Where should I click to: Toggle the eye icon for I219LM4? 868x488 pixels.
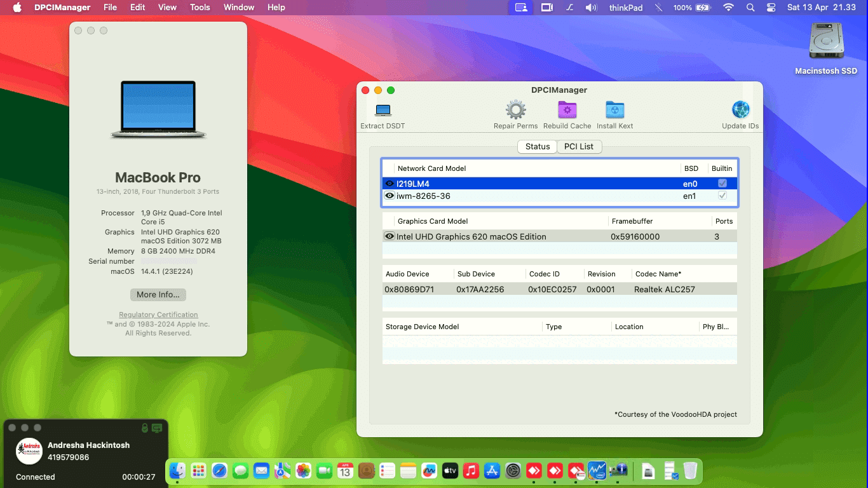(x=390, y=184)
